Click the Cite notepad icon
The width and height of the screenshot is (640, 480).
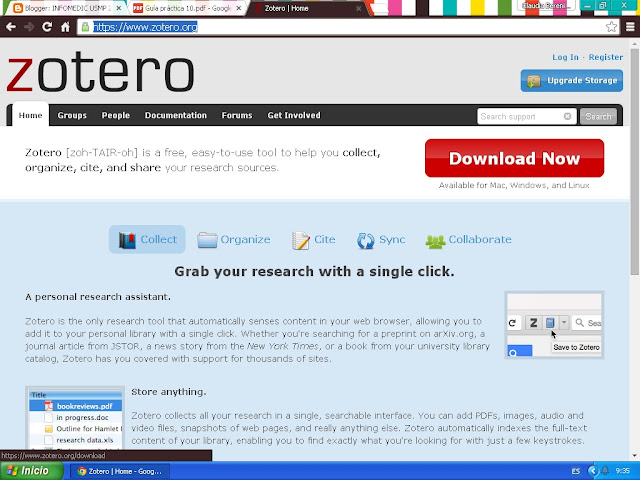[300, 240]
